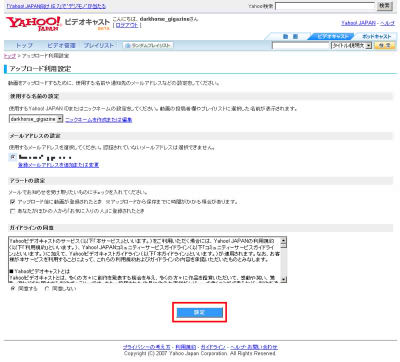Open ビデオ管理 in the navigation bar
The height and width of the screenshot is (362, 400).
point(61,45)
